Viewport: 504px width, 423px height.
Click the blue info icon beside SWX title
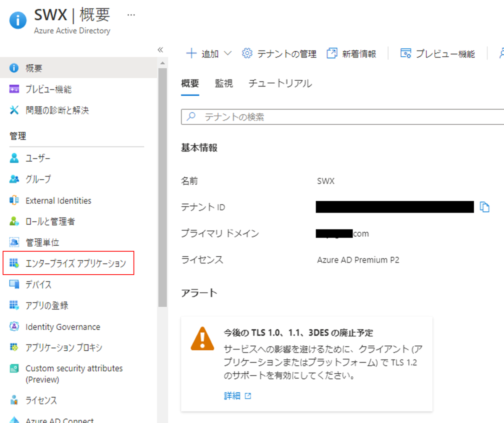click(18, 20)
